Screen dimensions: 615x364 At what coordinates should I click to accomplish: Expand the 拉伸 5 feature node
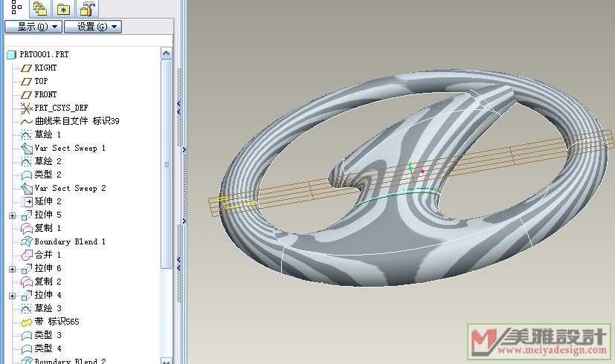click(12, 215)
